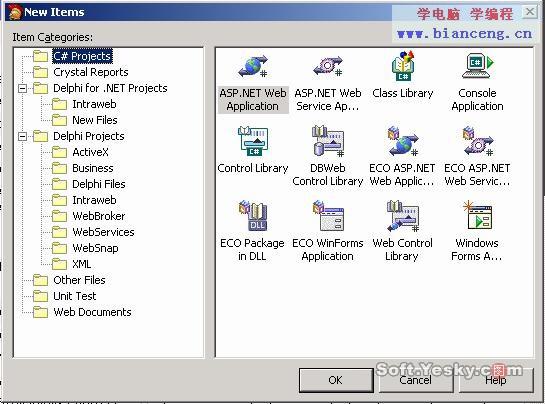
Task: Click the folder icon next to Other Files
Action: (41, 280)
